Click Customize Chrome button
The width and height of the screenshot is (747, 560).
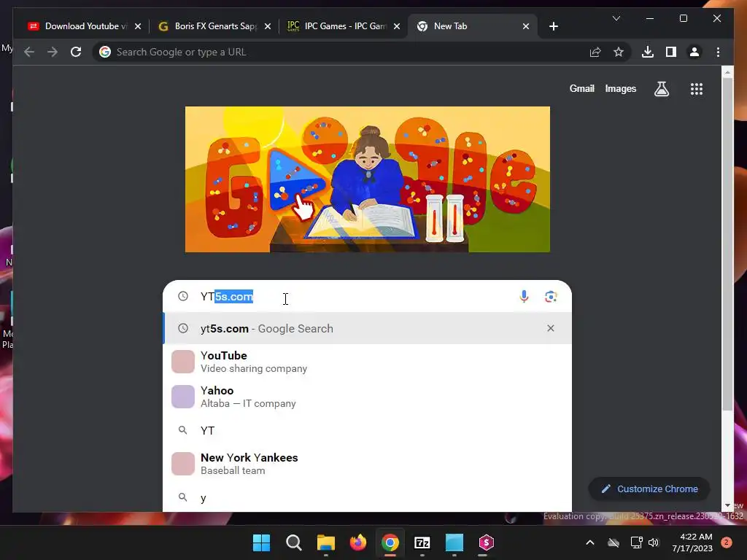click(x=649, y=489)
